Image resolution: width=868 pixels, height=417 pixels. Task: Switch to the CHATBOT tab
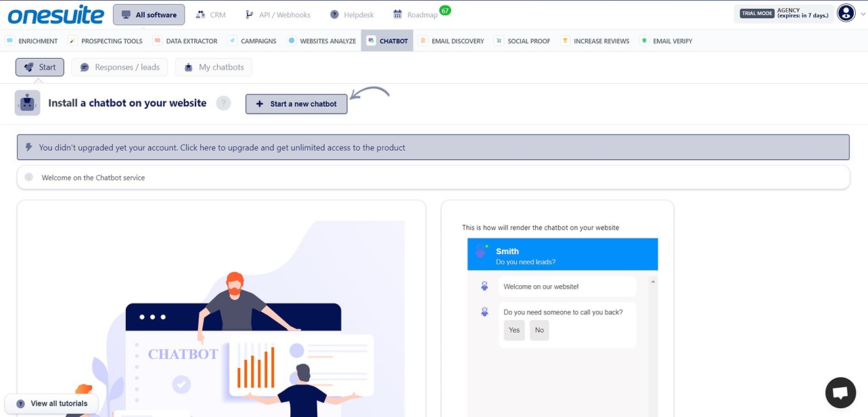click(x=387, y=41)
